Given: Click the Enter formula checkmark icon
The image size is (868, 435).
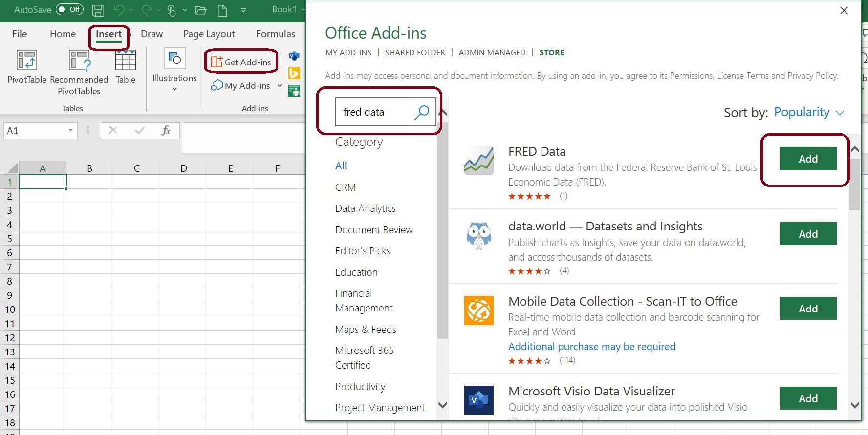Looking at the screenshot, I should click(140, 130).
